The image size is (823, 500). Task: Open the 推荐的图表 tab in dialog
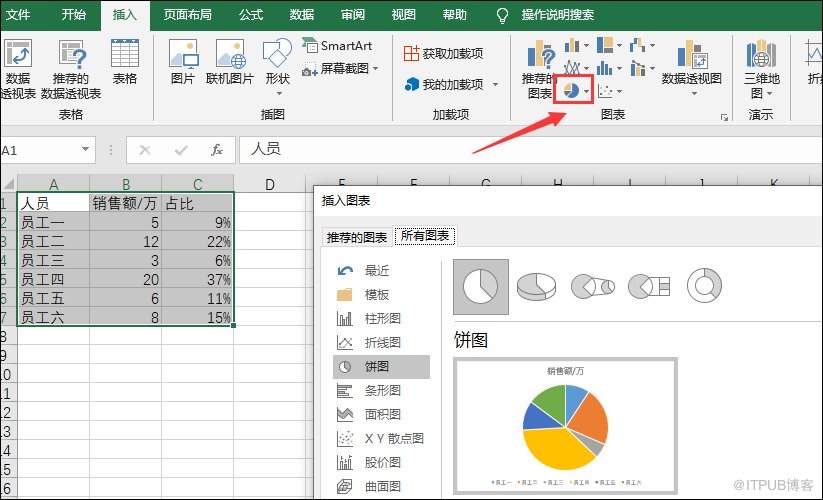point(357,237)
